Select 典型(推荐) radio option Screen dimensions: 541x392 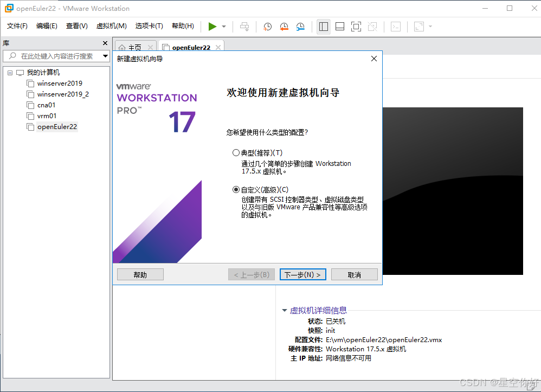236,152
